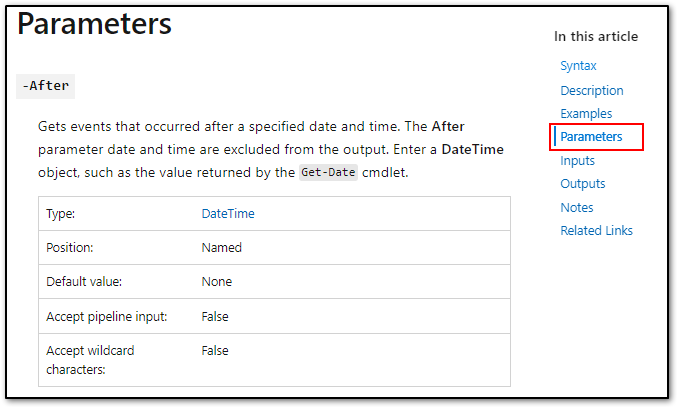Click the bold After word in description
The height and width of the screenshot is (408, 678).
[x=448, y=126]
